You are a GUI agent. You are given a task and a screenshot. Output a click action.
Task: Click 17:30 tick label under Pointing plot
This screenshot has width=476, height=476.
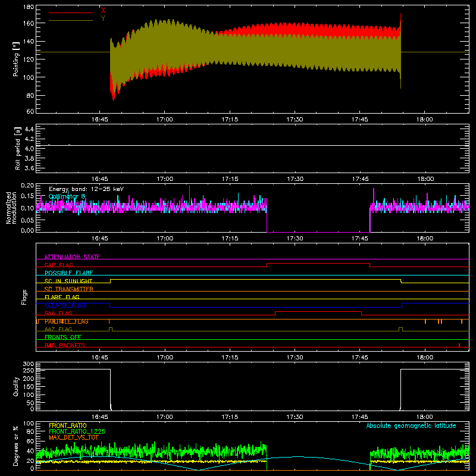(295, 120)
